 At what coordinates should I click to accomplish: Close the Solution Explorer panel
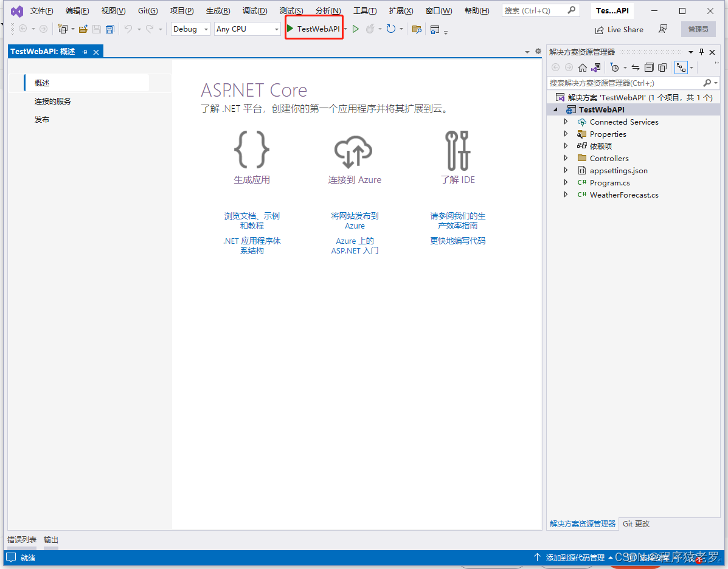[712, 52]
